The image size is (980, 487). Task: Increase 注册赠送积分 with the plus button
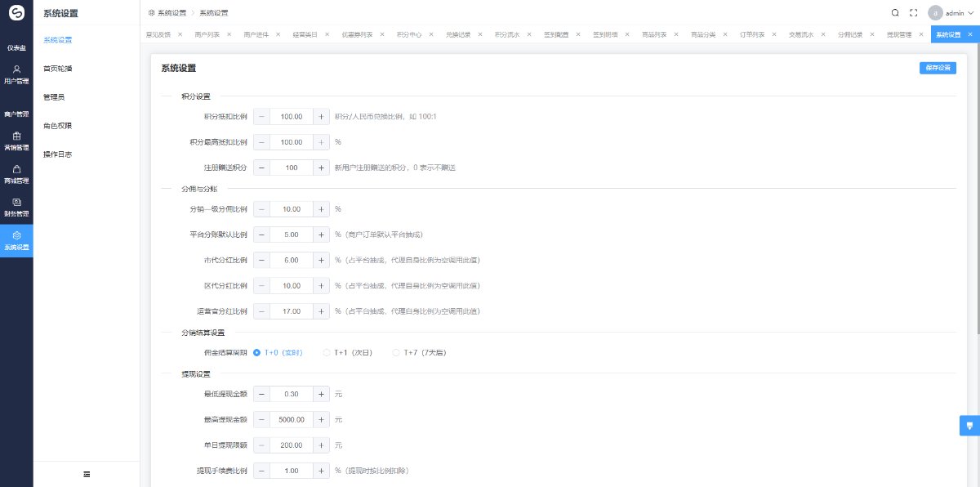[321, 168]
